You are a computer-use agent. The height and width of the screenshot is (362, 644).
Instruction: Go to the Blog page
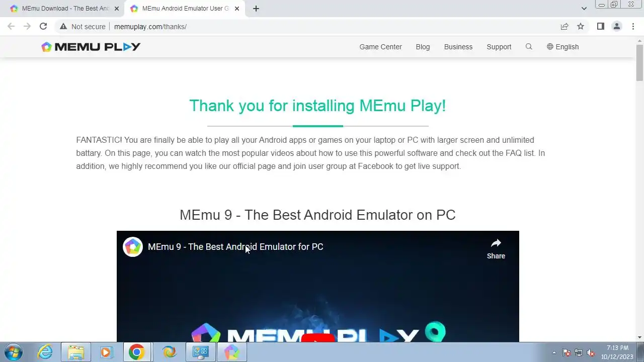pyautogui.click(x=423, y=47)
